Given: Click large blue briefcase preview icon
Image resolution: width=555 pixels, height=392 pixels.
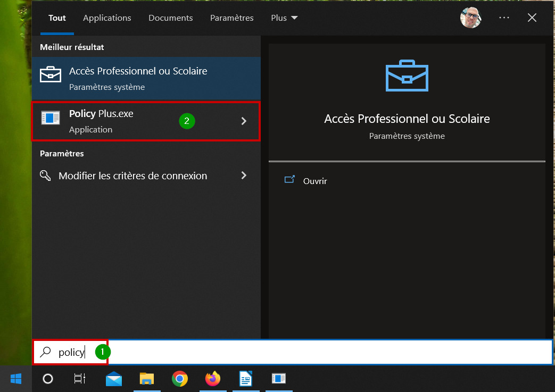Looking at the screenshot, I should [407, 76].
